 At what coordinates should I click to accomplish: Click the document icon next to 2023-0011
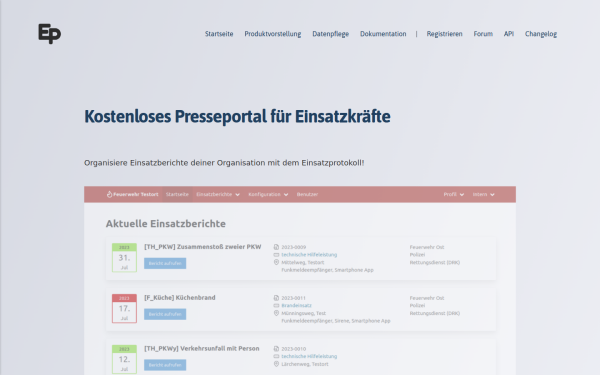pos(276,298)
